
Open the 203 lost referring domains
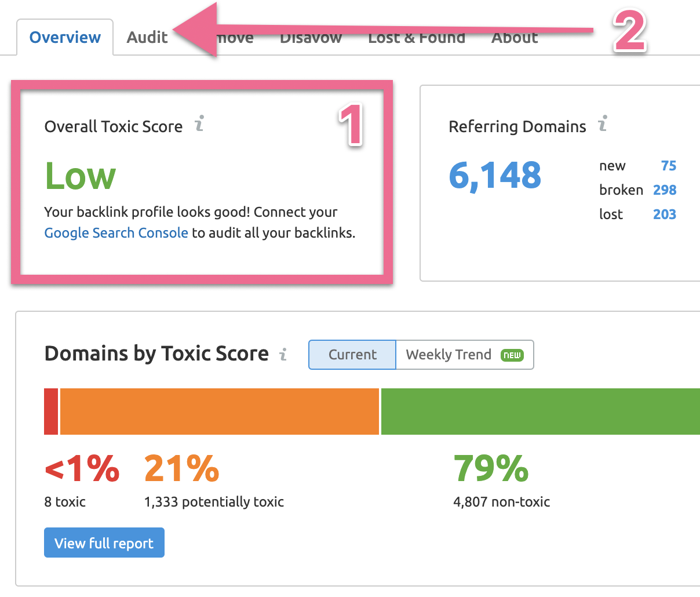pyautogui.click(x=664, y=214)
